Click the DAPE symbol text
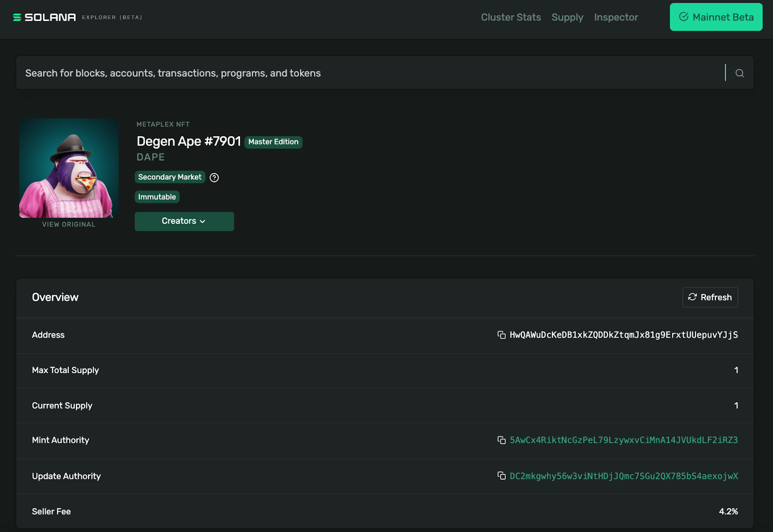 coord(151,157)
